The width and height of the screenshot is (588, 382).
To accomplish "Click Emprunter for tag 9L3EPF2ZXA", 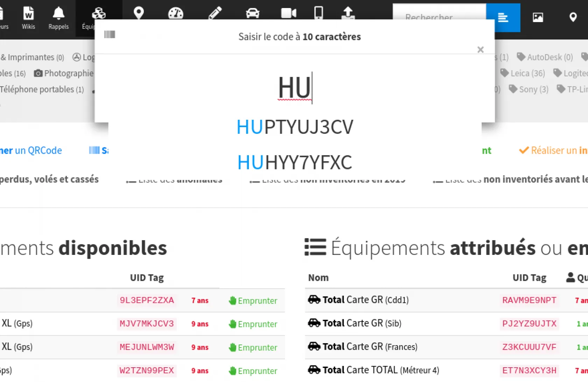I will (253, 301).
